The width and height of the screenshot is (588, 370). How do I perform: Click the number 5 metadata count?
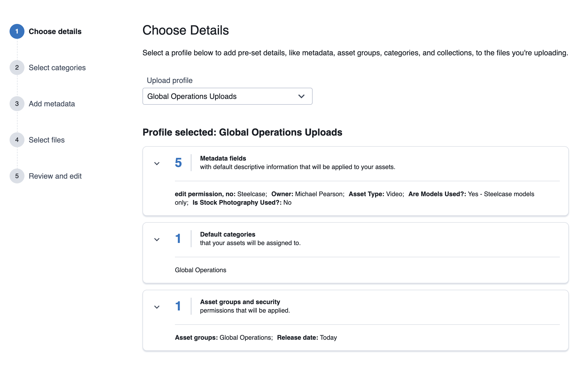178,163
